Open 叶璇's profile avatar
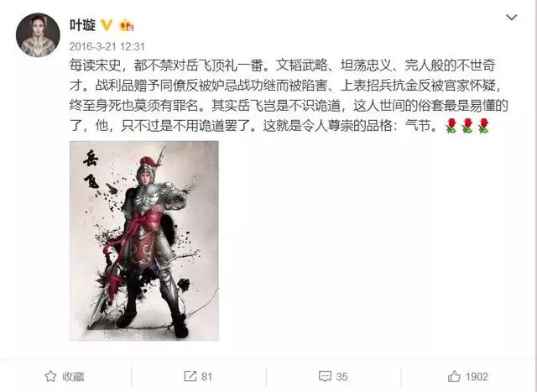This screenshot has width=537, height=392. tap(38, 35)
